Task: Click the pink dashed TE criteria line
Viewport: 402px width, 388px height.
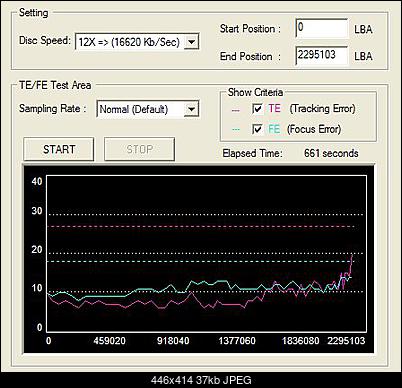Action: click(x=202, y=227)
